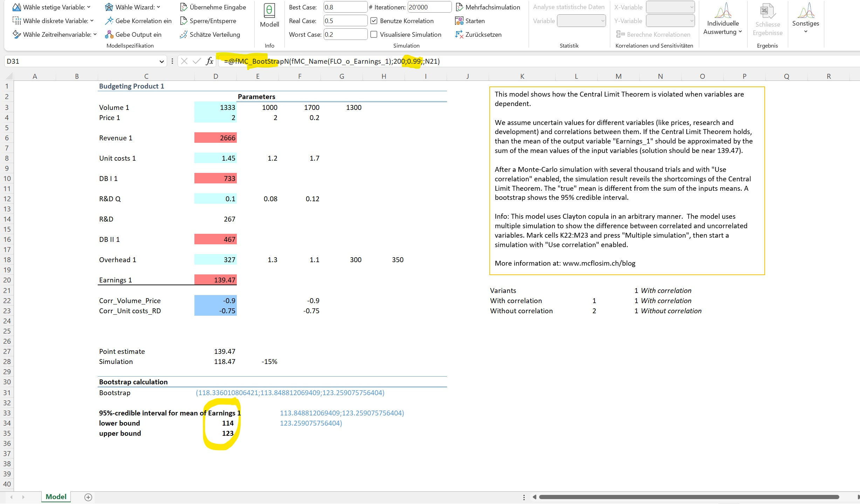Click the Zurücksetzen reset icon

click(460, 34)
